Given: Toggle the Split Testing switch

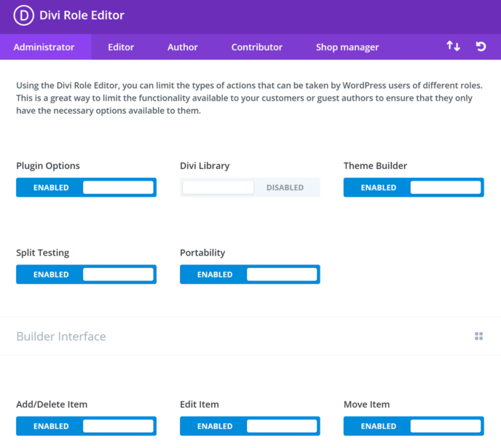Looking at the screenshot, I should point(86,275).
